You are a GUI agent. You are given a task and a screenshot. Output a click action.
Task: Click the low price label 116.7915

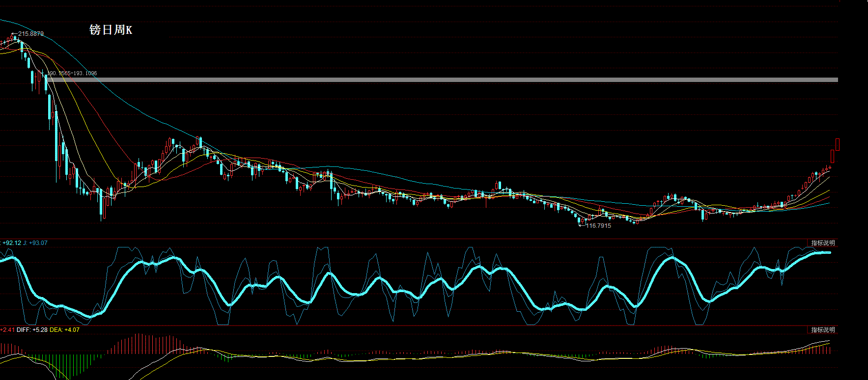[x=599, y=226]
